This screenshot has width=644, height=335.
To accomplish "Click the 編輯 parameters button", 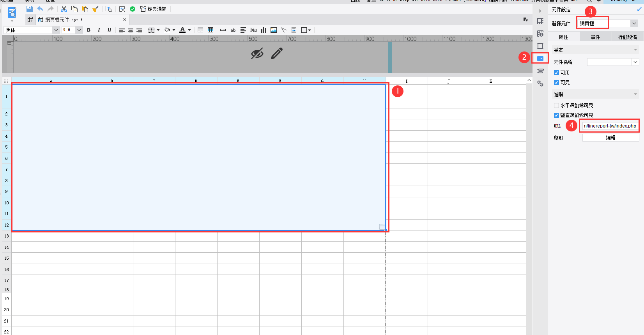I will pos(610,138).
